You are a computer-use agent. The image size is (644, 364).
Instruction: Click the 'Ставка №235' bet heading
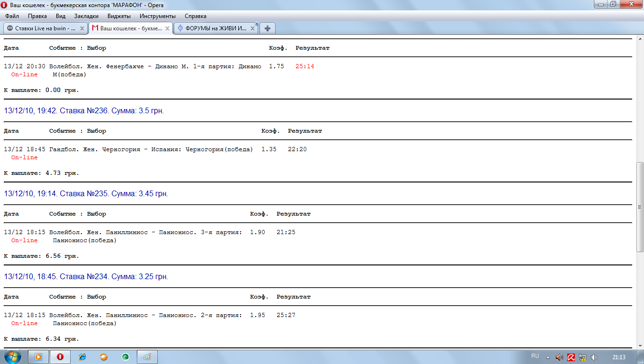click(x=86, y=194)
